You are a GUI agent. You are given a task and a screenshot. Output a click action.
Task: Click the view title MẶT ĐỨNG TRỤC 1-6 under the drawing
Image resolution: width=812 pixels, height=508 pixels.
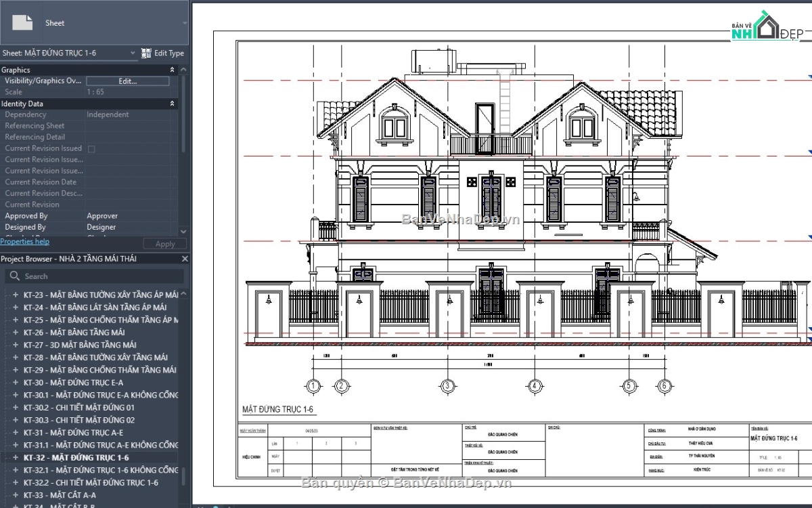278,410
